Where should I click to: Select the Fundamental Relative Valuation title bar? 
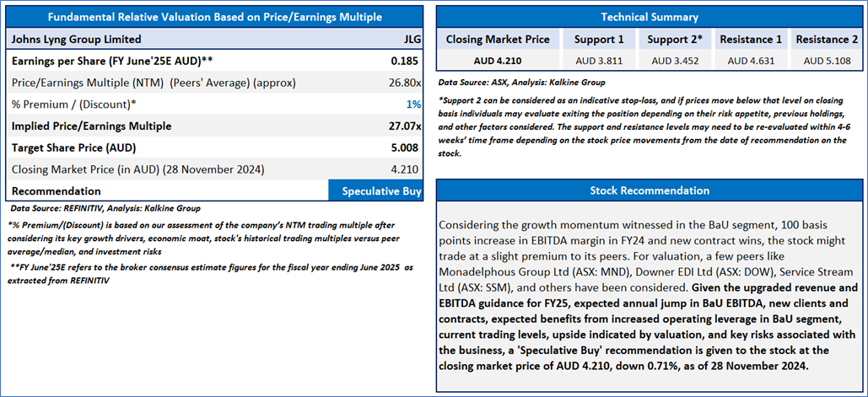click(x=215, y=17)
